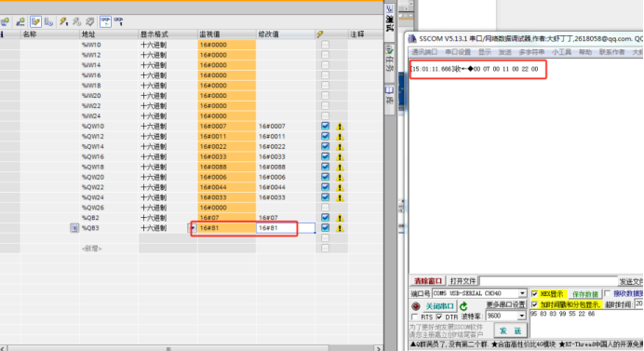Uncheck the modify checkbox for %QW20
The height and width of the screenshot is (351, 644).
click(326, 177)
